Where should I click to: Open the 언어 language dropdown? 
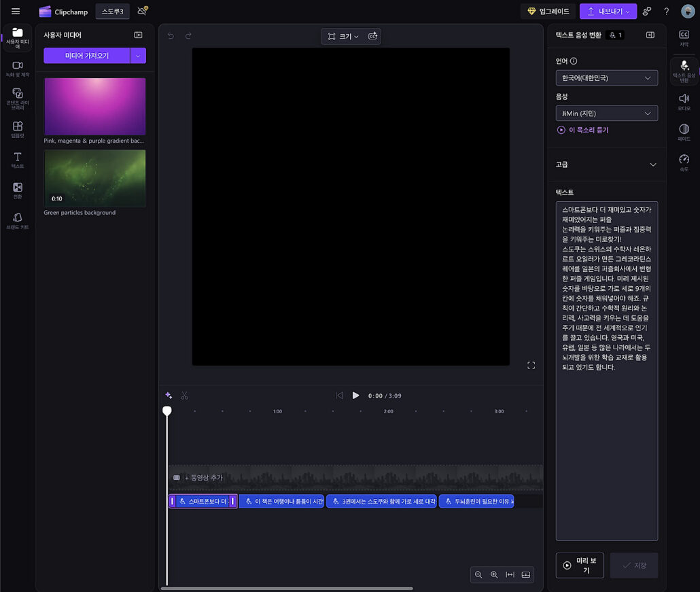coord(606,77)
